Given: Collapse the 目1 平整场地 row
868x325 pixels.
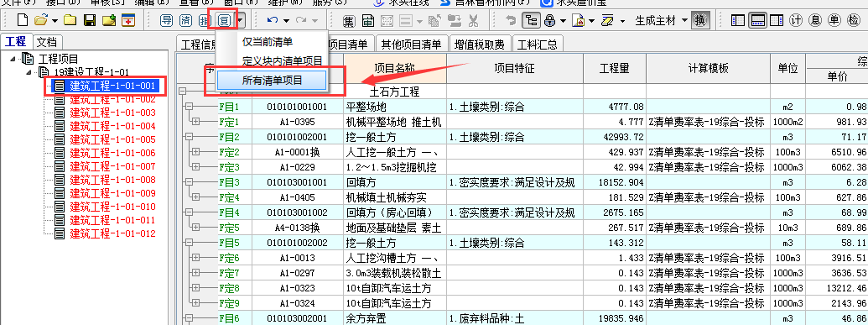Looking at the screenshot, I should (x=189, y=107).
